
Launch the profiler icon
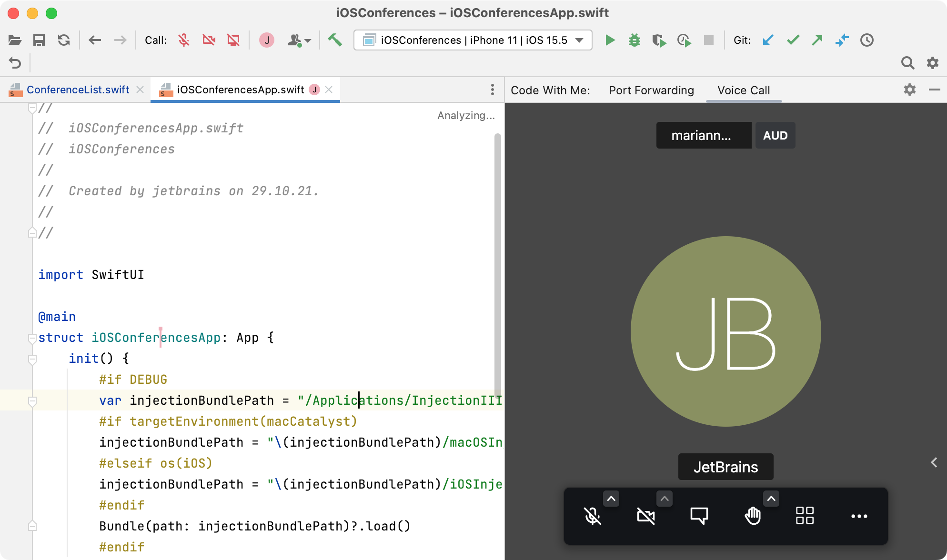tap(684, 40)
